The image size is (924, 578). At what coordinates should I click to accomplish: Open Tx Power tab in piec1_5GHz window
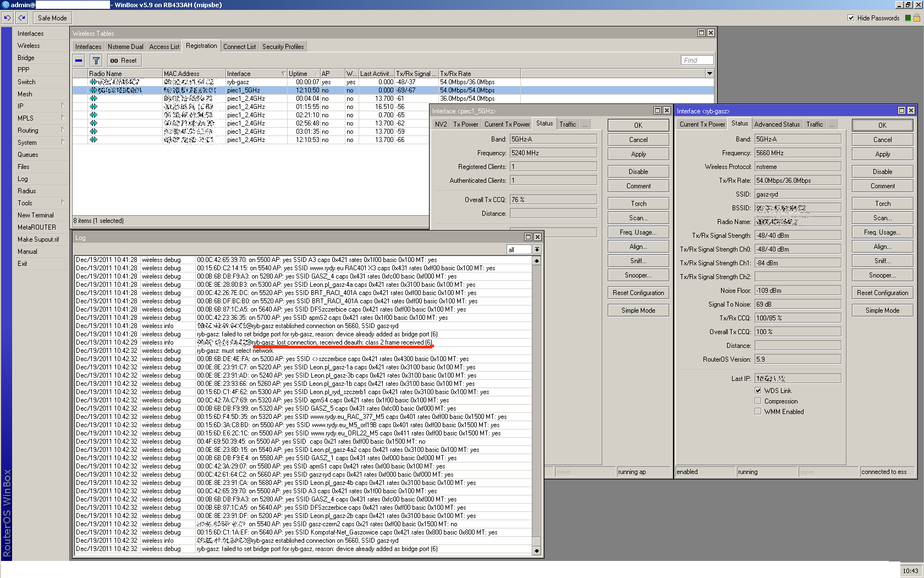(x=465, y=124)
